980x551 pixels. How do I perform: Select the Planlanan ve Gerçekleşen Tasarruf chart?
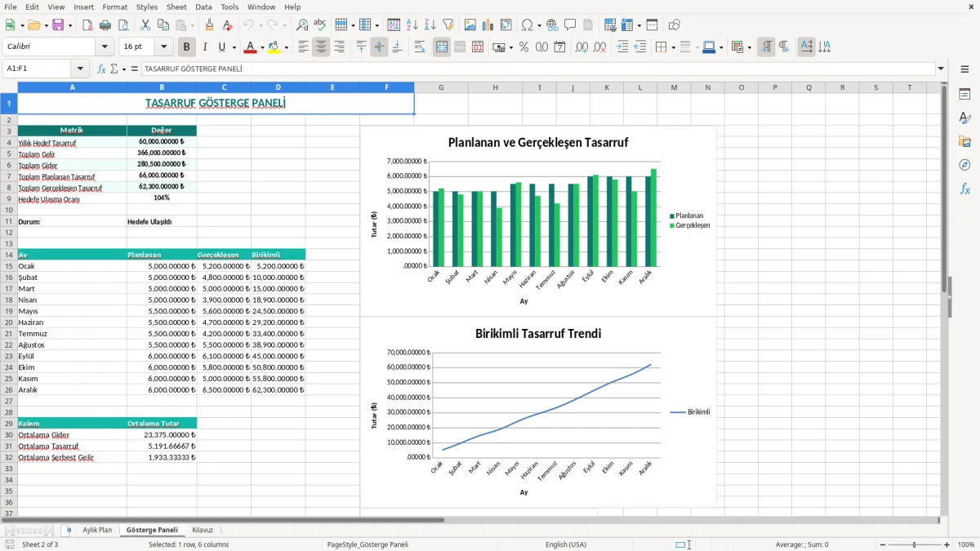pos(538,220)
